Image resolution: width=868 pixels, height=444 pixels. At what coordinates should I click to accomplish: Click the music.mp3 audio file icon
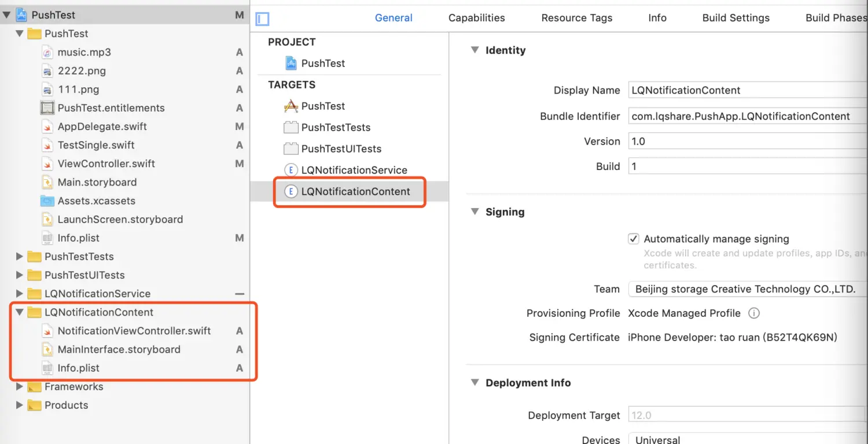click(x=47, y=52)
